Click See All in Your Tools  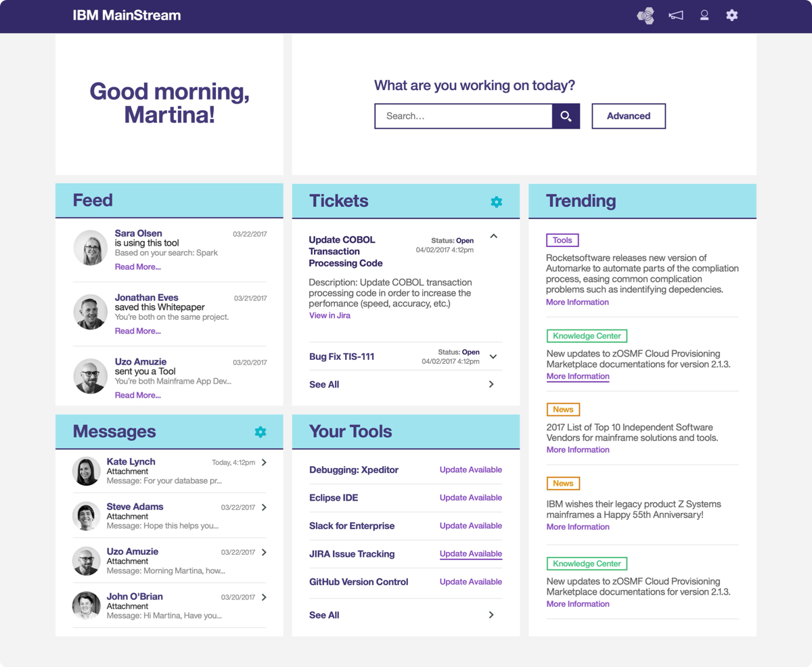pos(324,615)
